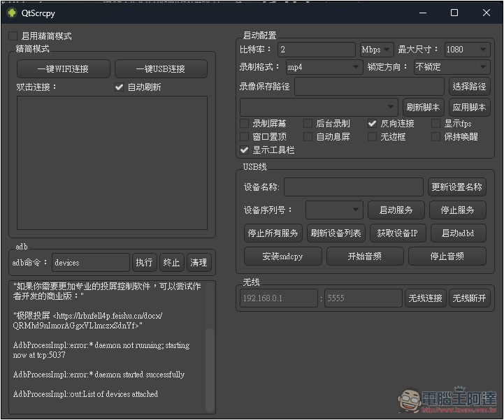This screenshot has height=420, width=504.
Task: Open the Mbps unit dropdown
Action: (377, 50)
